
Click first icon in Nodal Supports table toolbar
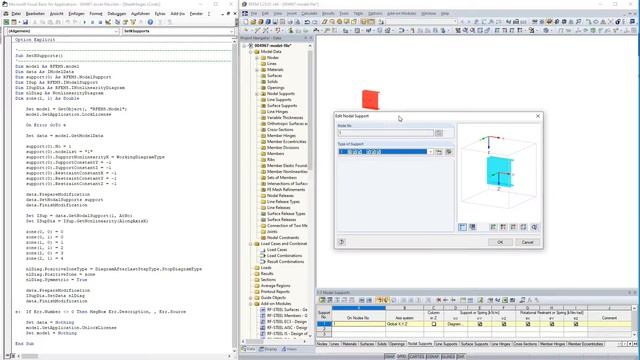[322, 300]
